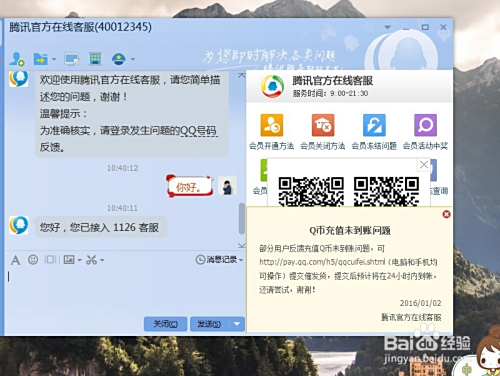Click the Q币充值未到账问题 notice title
This screenshot has height=376, width=500.
tap(350, 230)
